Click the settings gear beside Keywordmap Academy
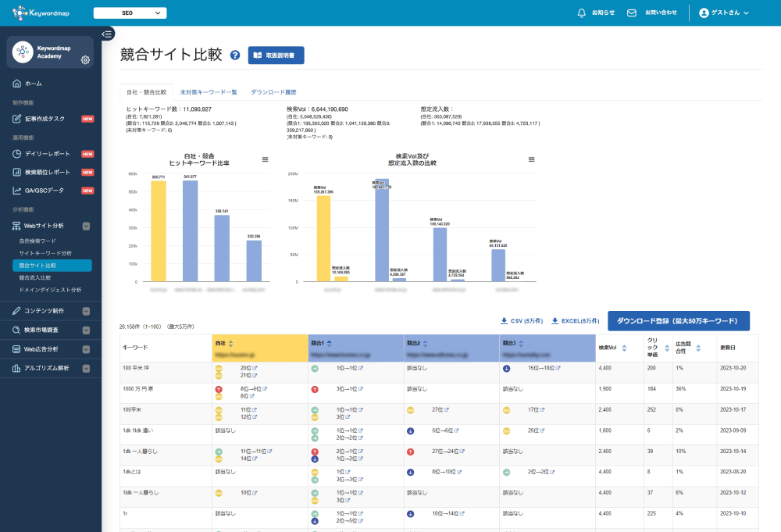Viewport: 781px width, 532px height. (x=85, y=59)
